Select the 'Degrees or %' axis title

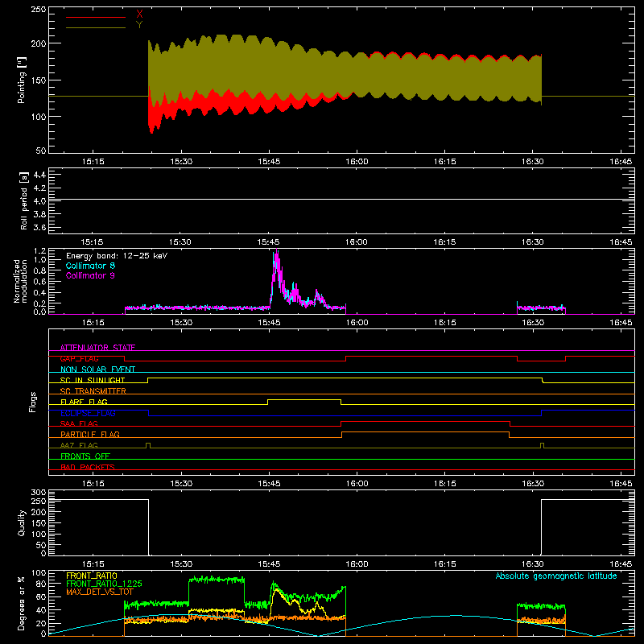[x=22, y=603]
